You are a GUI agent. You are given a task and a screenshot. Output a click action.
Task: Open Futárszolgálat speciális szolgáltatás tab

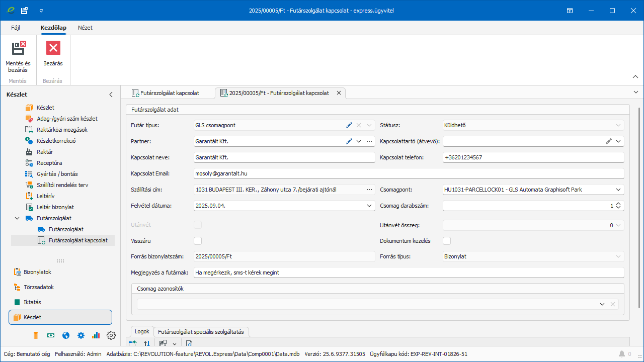click(201, 332)
